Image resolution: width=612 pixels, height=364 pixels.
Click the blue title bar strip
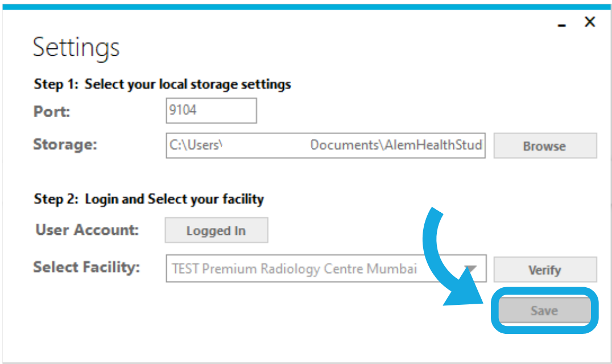[x=306, y=7]
